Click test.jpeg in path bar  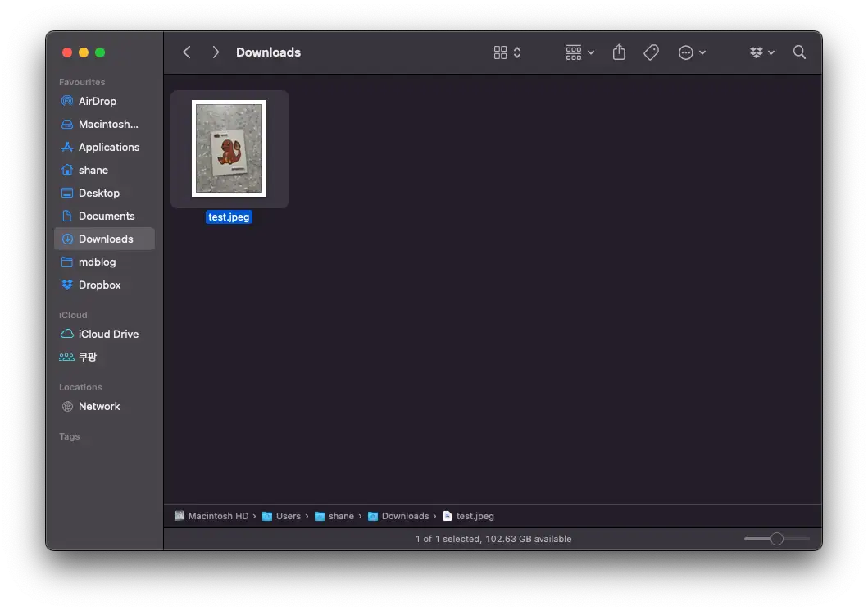(x=468, y=516)
